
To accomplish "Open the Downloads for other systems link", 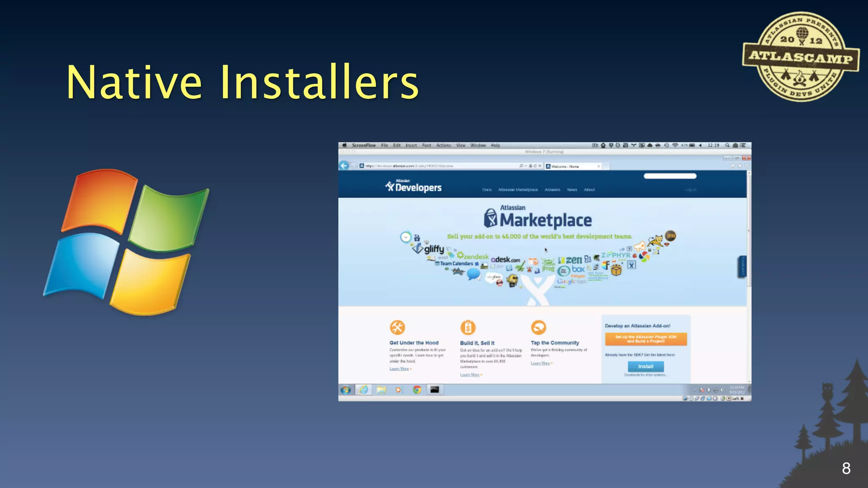I will tap(645, 375).
